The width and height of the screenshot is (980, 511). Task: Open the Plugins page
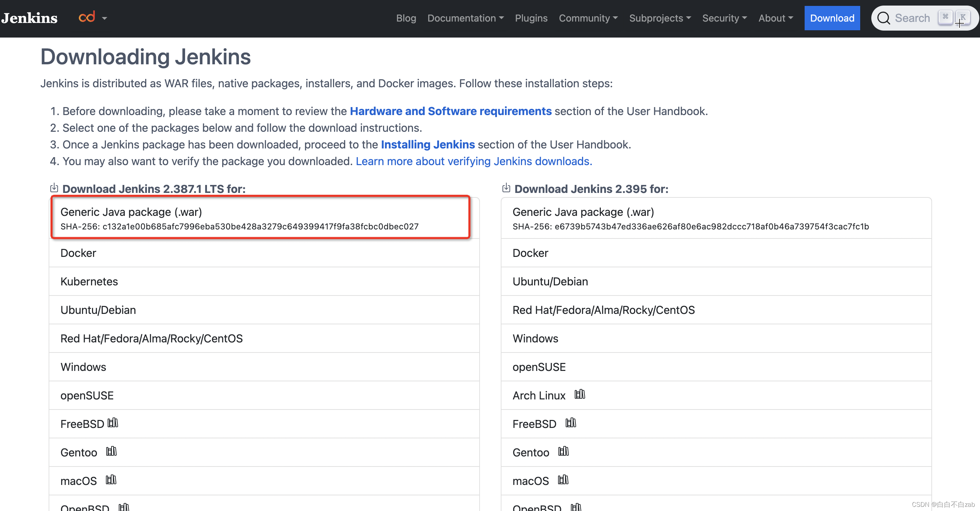point(531,18)
